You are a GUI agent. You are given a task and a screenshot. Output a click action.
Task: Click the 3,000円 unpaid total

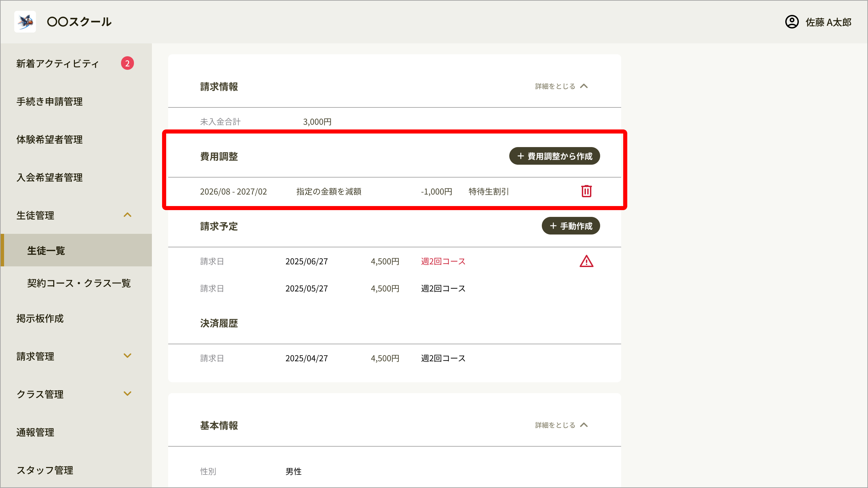pyautogui.click(x=317, y=122)
